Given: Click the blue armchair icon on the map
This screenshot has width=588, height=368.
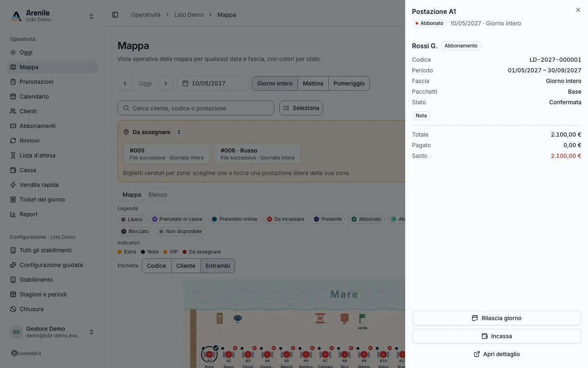Looking at the screenshot, I should point(238,319).
